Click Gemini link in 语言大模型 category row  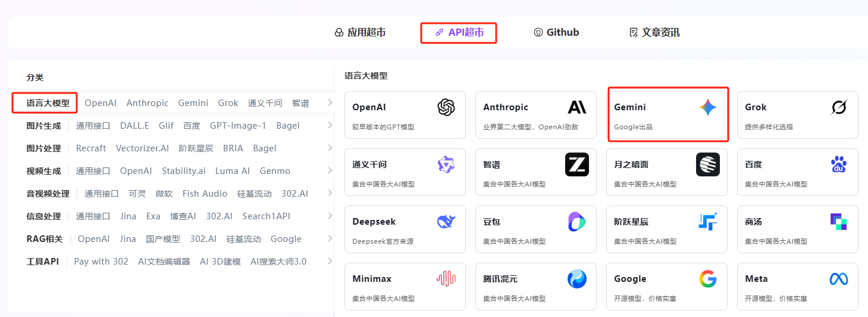pyautogui.click(x=193, y=103)
